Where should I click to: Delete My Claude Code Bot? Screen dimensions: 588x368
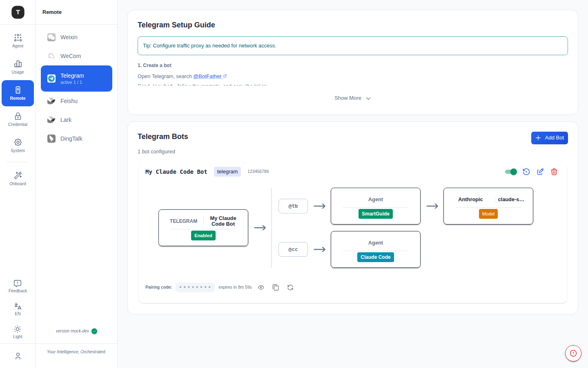click(554, 172)
